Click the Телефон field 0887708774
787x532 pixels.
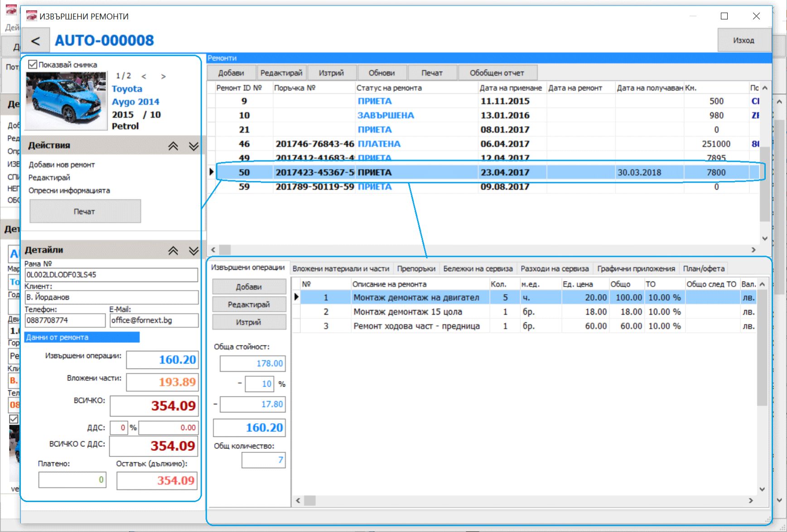(65, 320)
